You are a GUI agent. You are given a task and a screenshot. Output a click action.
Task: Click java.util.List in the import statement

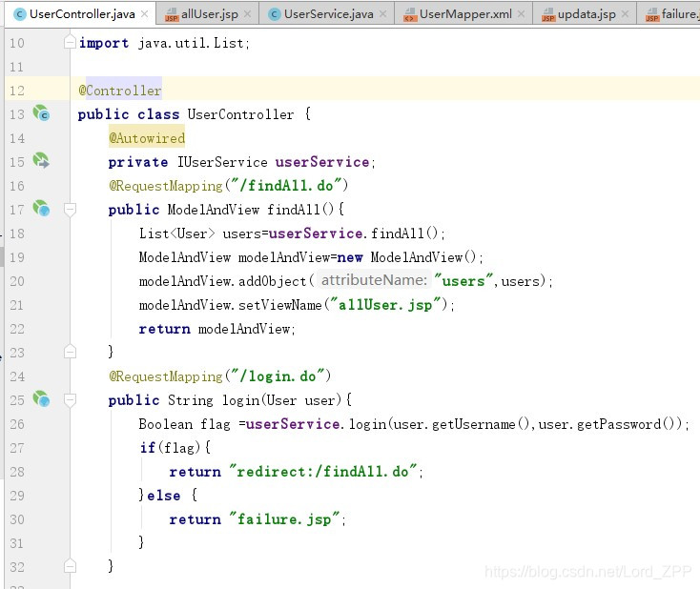(191, 43)
